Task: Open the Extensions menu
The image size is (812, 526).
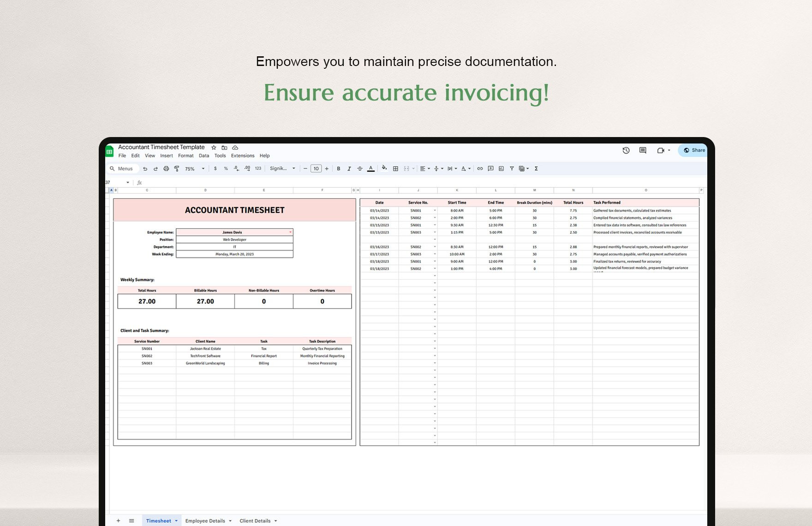Action: click(x=243, y=156)
